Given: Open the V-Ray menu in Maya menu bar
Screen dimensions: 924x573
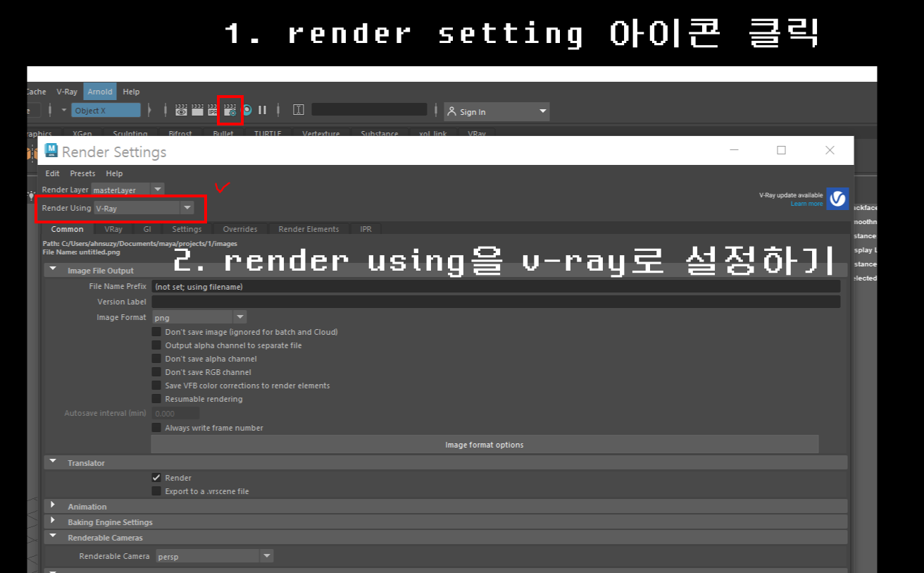Looking at the screenshot, I should coord(67,92).
